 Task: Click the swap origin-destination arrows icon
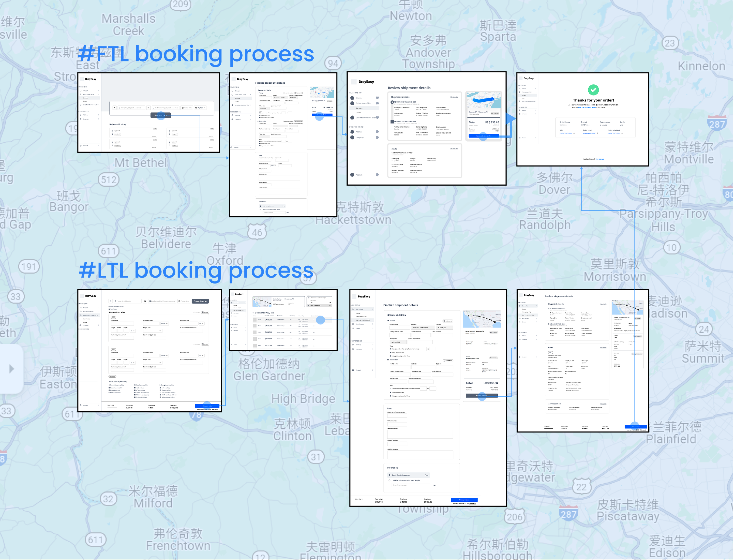[148, 108]
